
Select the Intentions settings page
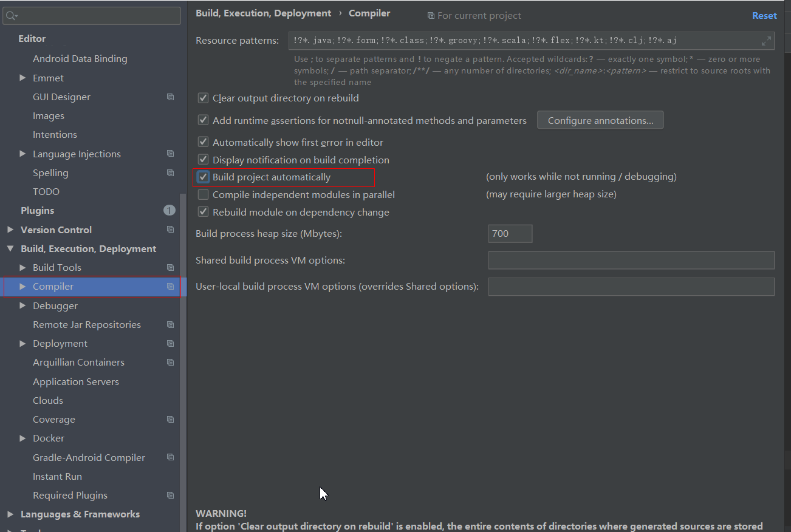(x=55, y=134)
